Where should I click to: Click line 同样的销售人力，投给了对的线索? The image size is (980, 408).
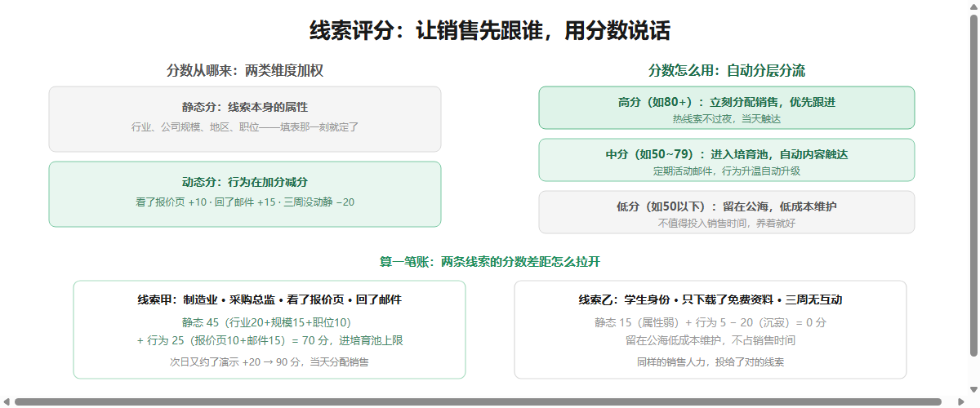coord(710,361)
